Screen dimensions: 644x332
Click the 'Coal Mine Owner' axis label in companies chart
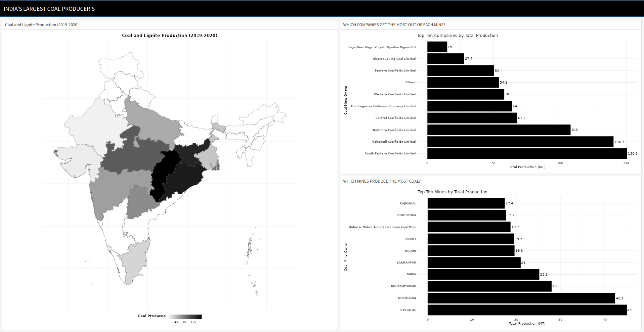tap(345, 100)
